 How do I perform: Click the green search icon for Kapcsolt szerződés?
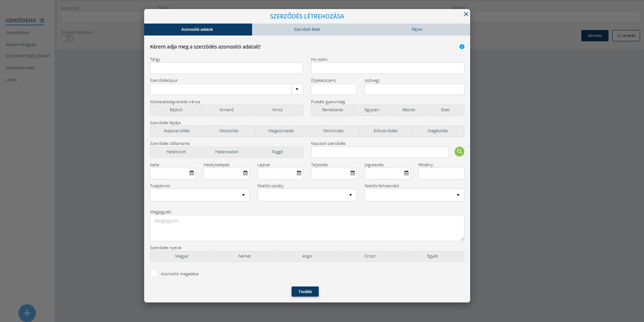point(459,152)
